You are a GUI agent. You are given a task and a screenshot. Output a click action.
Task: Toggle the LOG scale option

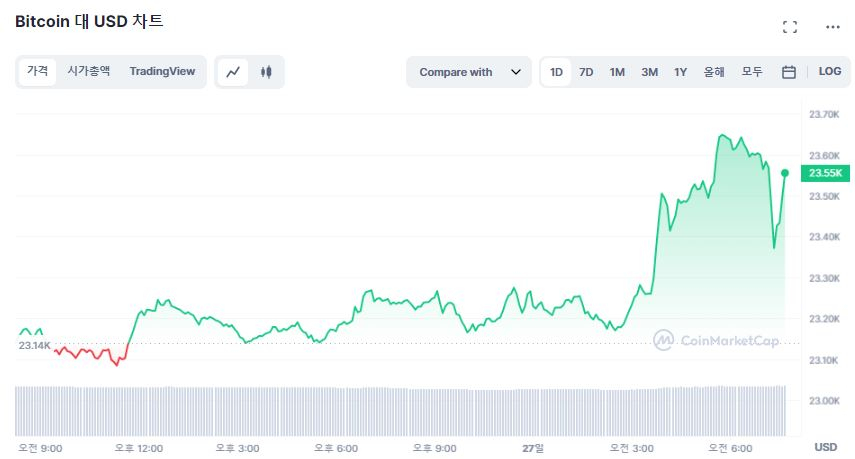829,72
